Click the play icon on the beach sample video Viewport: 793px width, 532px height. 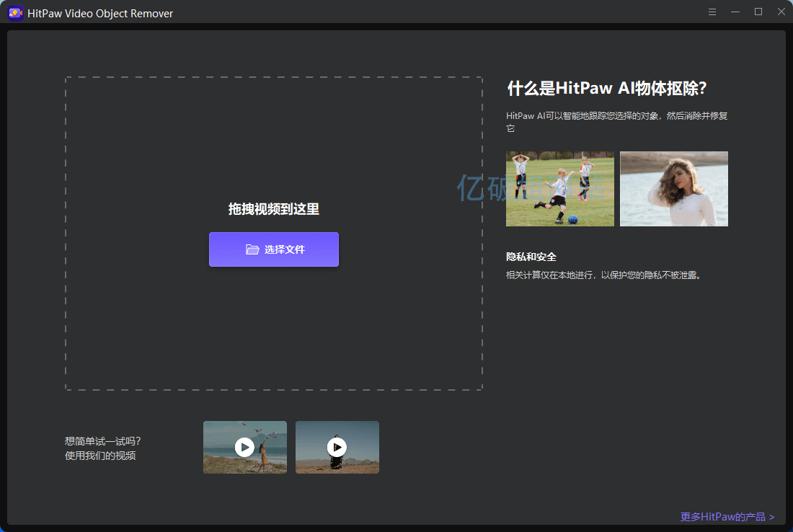click(x=244, y=447)
